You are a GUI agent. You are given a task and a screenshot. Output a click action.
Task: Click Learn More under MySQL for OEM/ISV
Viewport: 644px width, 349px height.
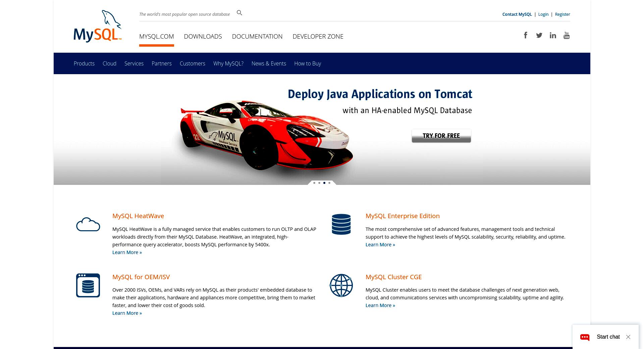coord(127,313)
